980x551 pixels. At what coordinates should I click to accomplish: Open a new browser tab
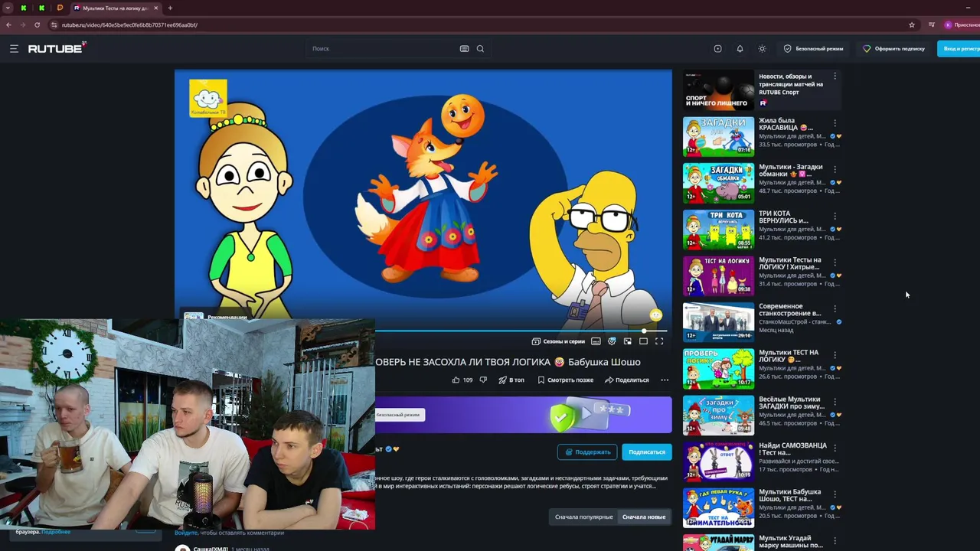(170, 8)
